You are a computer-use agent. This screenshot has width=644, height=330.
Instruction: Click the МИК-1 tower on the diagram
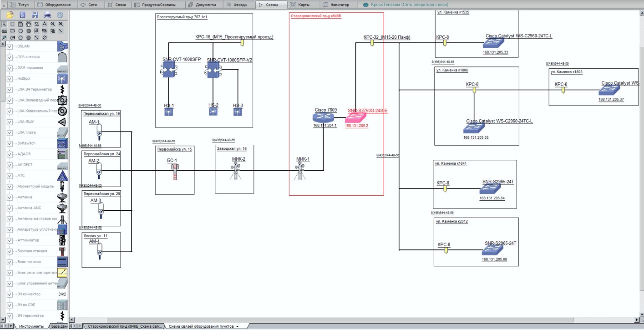[299, 172]
